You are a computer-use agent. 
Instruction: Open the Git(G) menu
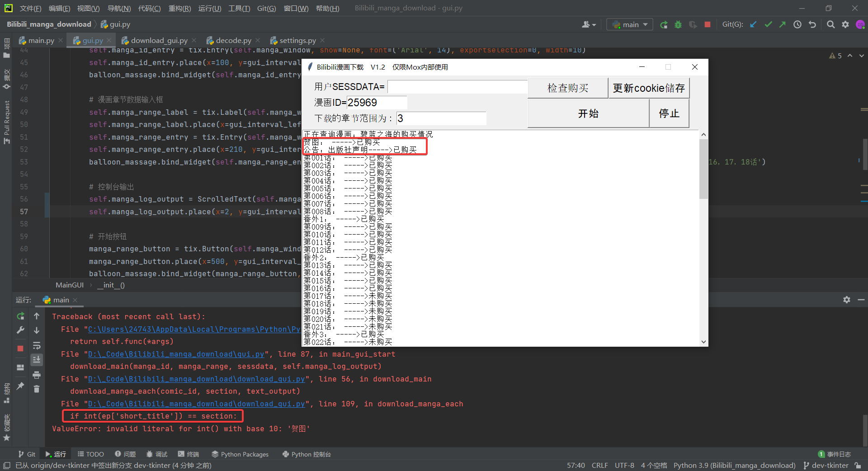click(266, 8)
